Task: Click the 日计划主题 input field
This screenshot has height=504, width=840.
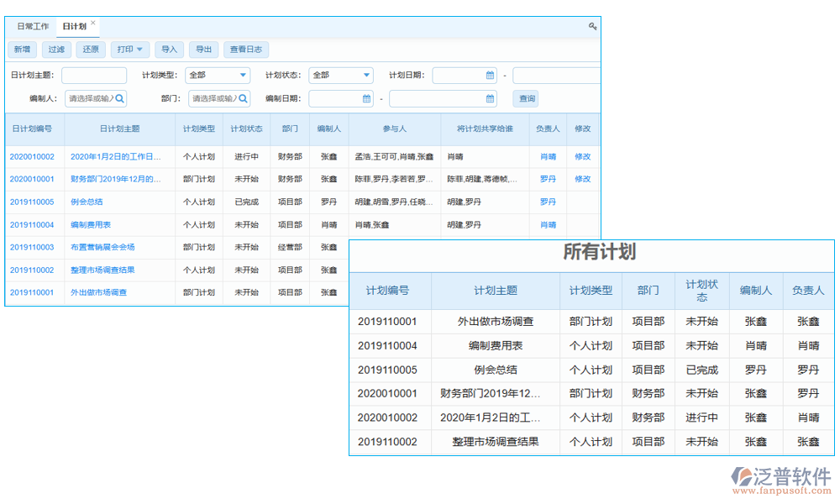Action: coord(92,75)
